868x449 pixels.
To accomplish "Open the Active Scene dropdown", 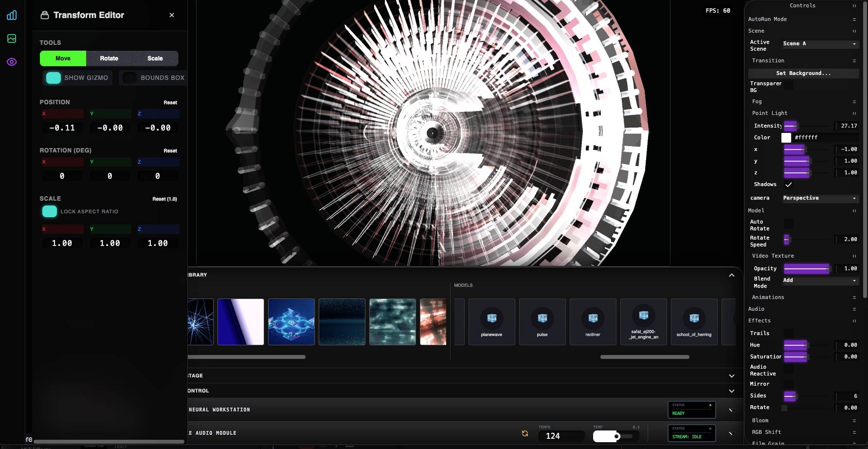I will click(x=820, y=44).
